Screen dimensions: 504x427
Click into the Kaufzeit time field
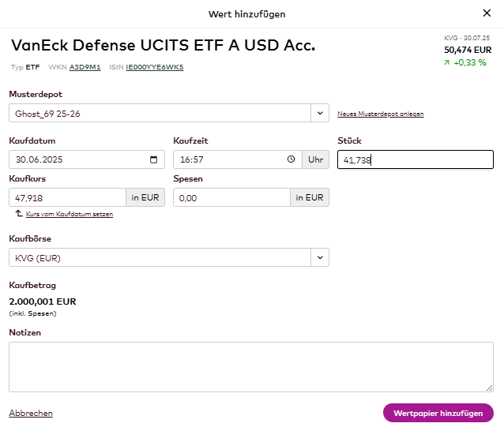(229, 159)
